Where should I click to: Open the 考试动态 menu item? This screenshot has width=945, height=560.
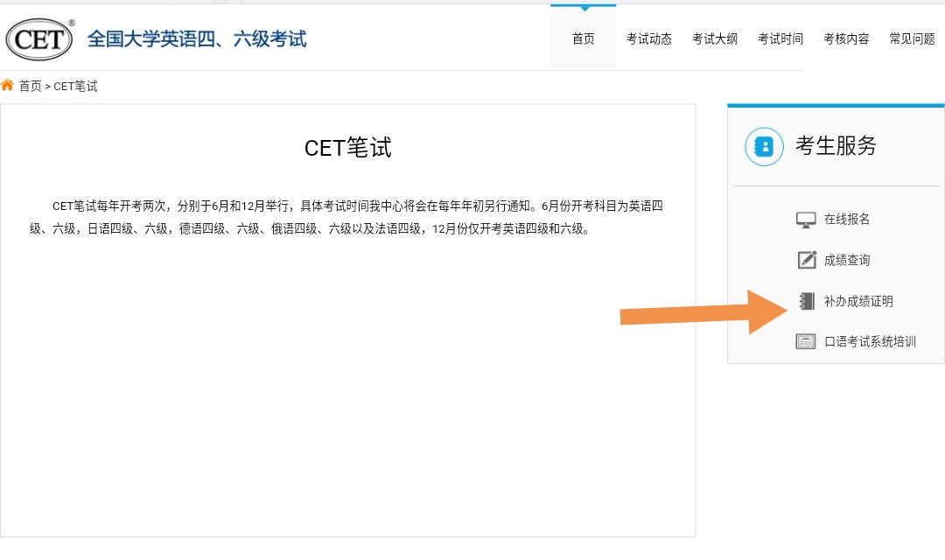tap(648, 38)
